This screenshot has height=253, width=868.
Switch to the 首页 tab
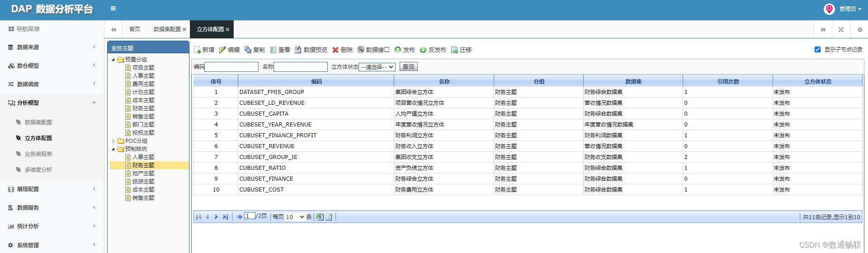tap(135, 29)
